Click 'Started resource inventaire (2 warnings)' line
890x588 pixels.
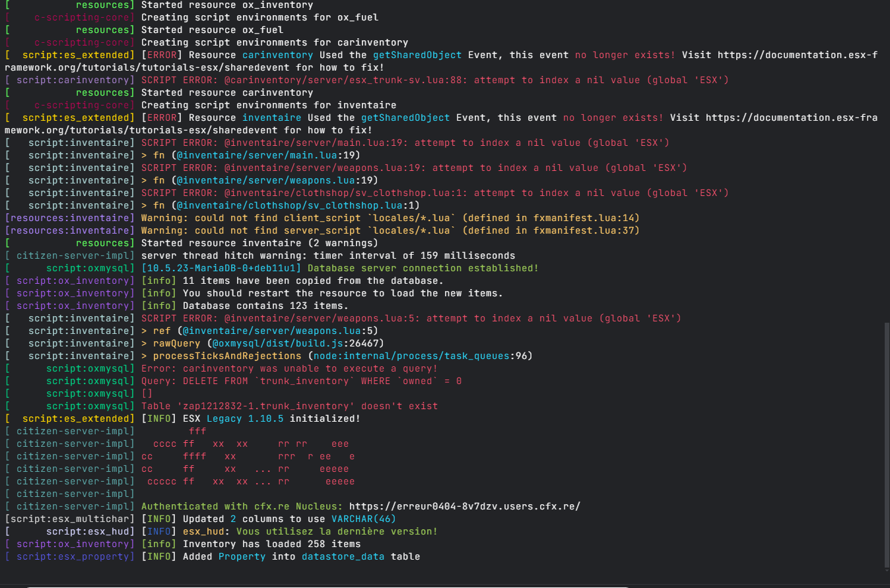tap(259, 243)
